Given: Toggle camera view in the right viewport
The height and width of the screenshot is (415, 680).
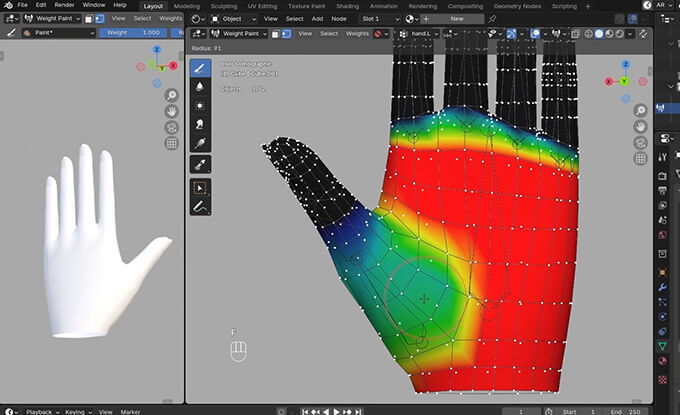Looking at the screenshot, I should [x=640, y=142].
